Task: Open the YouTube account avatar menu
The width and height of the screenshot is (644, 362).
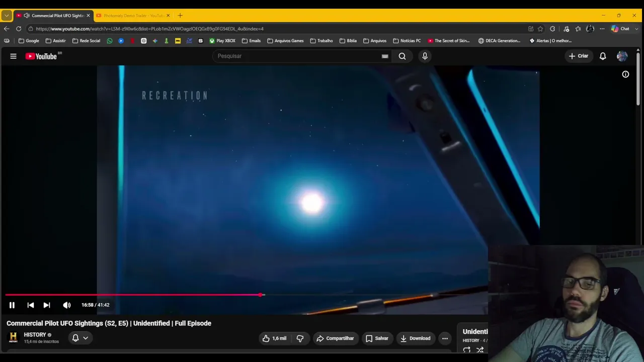Action: pyautogui.click(x=622, y=56)
